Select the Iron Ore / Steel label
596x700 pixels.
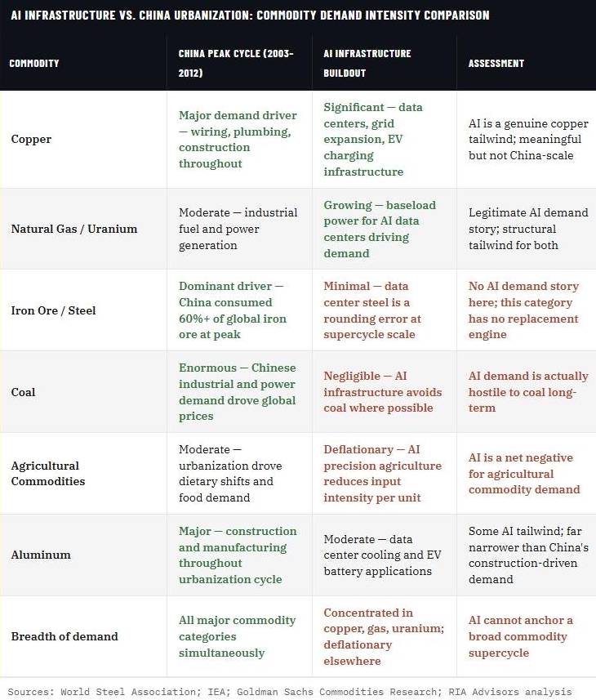click(54, 310)
